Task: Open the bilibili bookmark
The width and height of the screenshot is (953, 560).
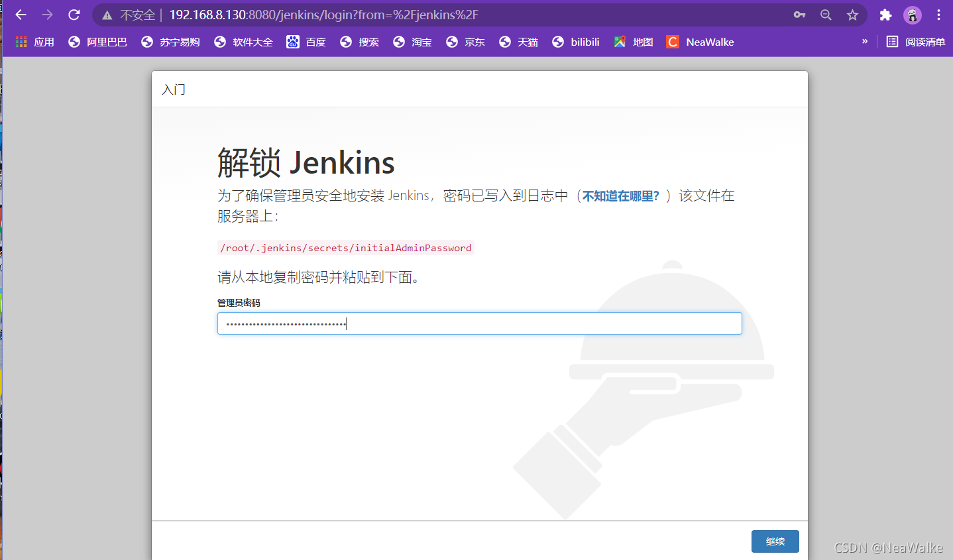Action: (576, 42)
